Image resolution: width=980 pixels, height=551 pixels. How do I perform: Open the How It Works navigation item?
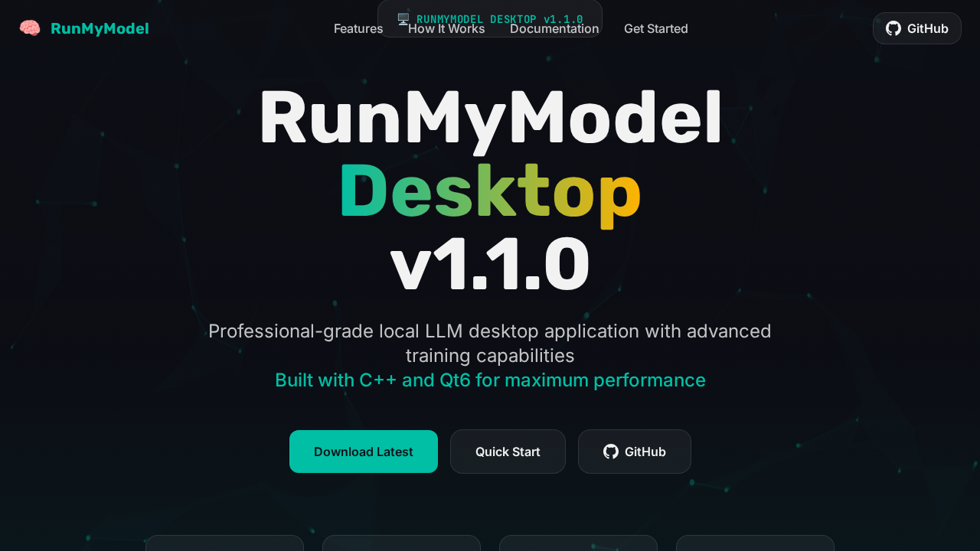point(446,28)
